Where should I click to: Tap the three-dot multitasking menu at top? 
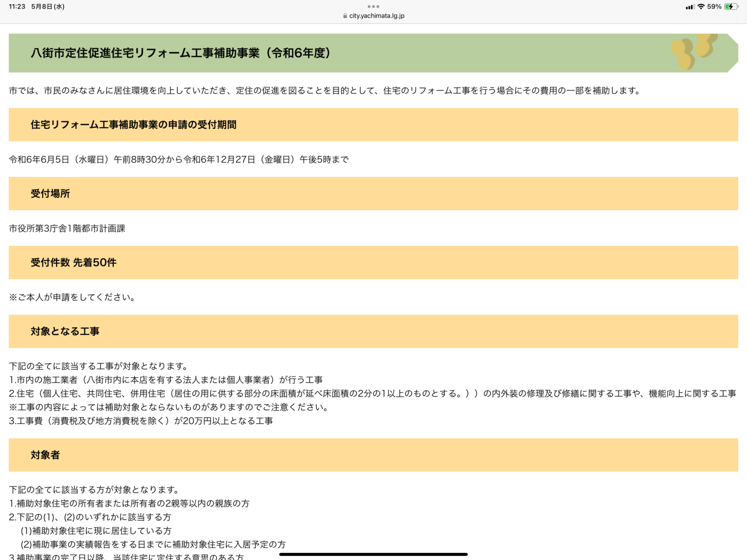pyautogui.click(x=373, y=7)
